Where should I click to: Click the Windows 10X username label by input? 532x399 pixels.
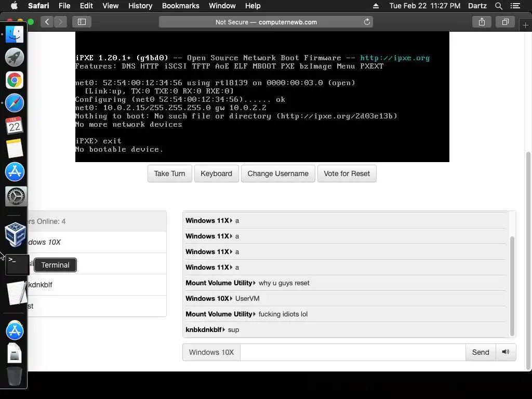tap(211, 352)
